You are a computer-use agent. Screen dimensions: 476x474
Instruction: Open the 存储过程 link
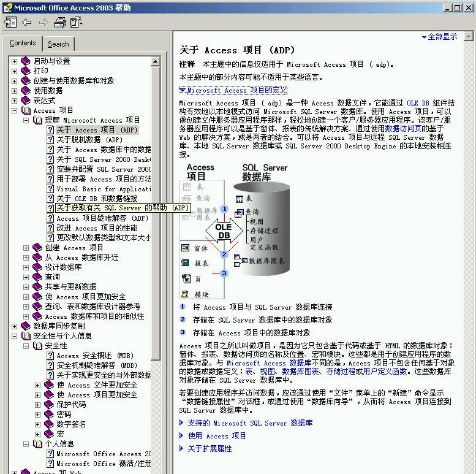341,372
